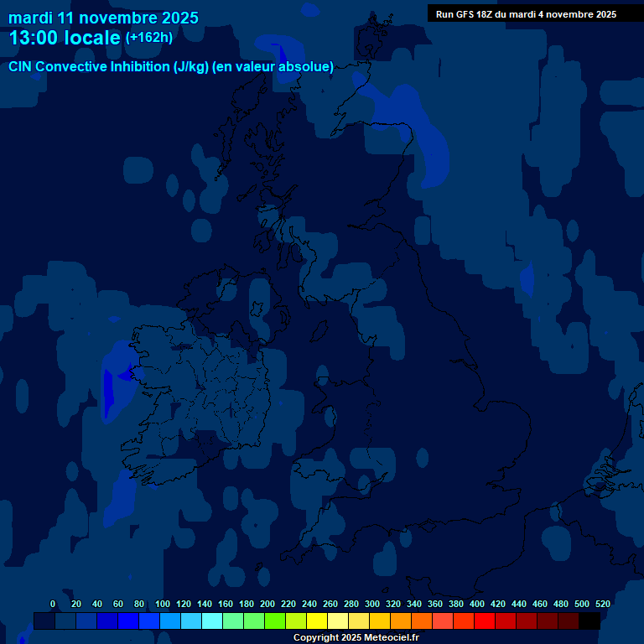Click the bright lime green legend swatch
644x644 pixels.
(275, 621)
